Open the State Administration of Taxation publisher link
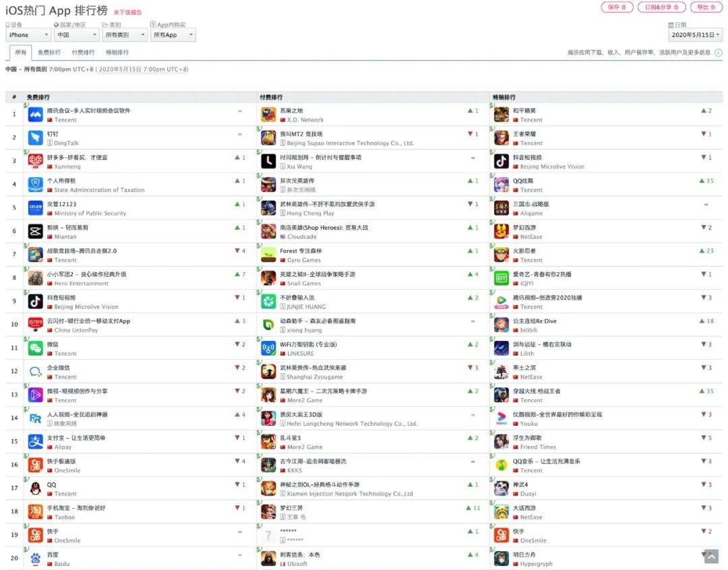This screenshot has height=570, width=728. tap(99, 190)
